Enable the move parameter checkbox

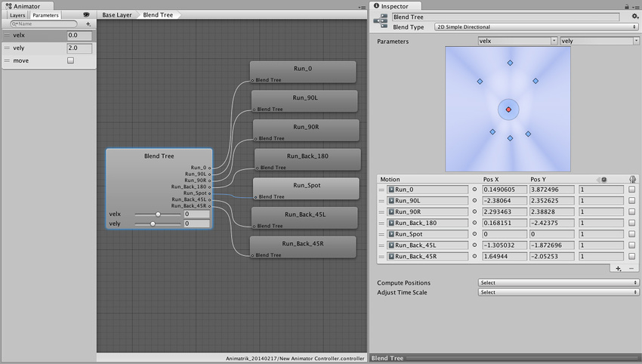pos(71,60)
